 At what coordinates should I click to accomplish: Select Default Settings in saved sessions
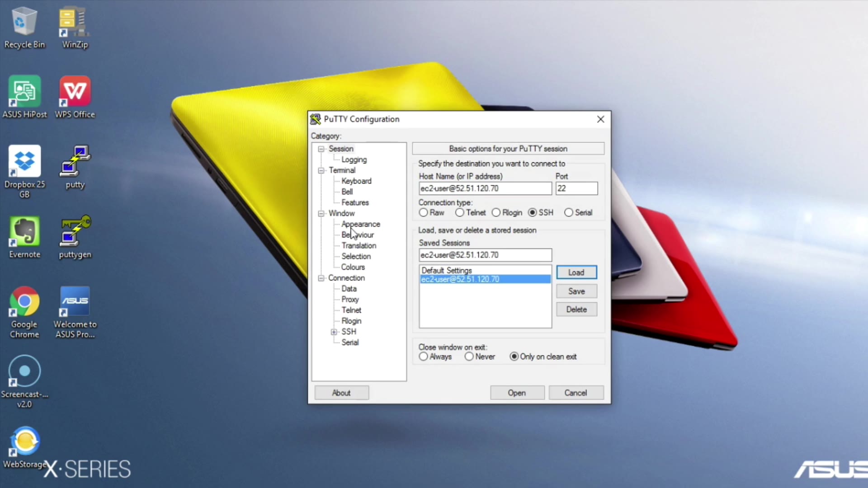tap(447, 270)
